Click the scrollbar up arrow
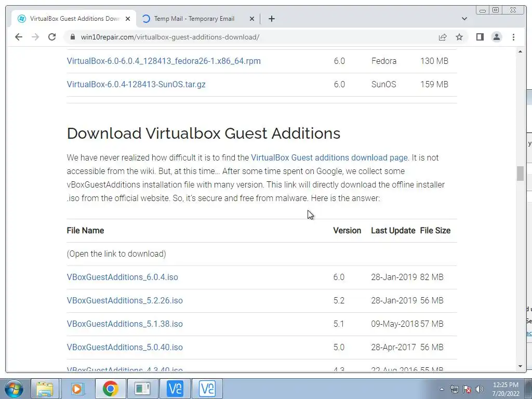 (x=520, y=51)
